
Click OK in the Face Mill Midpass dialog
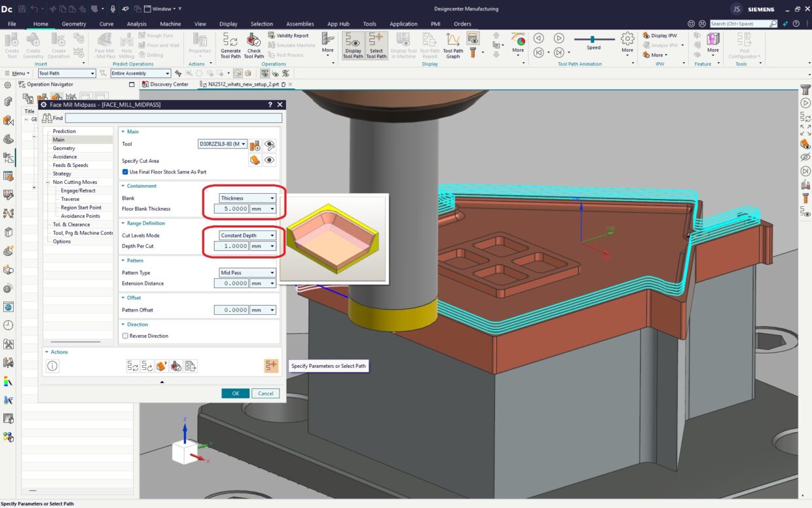click(235, 393)
